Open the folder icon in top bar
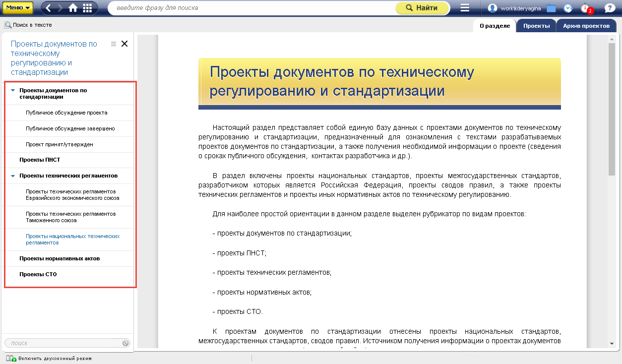 click(x=551, y=8)
